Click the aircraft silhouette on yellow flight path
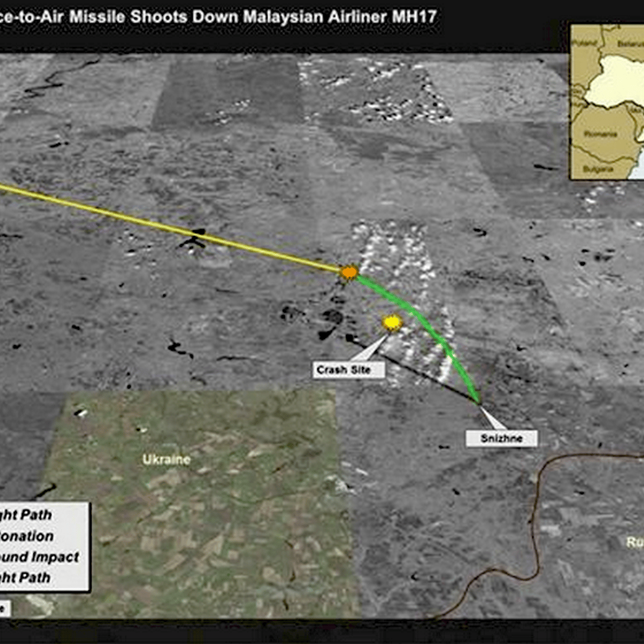The height and width of the screenshot is (644, 644). tap(193, 238)
